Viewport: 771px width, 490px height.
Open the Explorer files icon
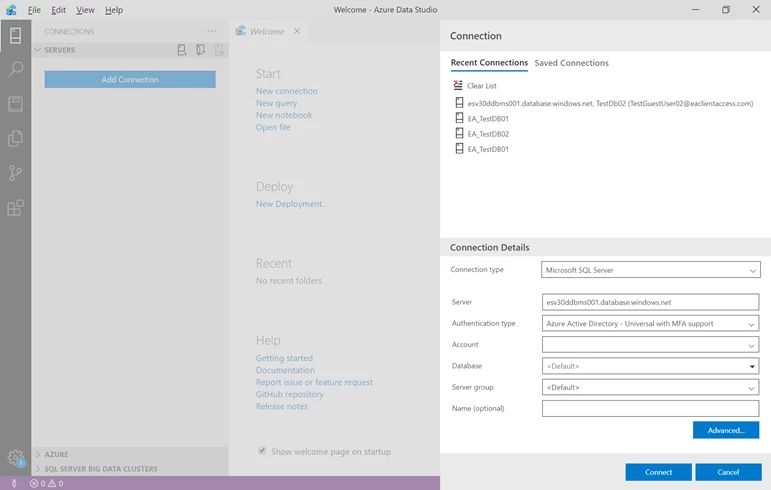(15, 139)
